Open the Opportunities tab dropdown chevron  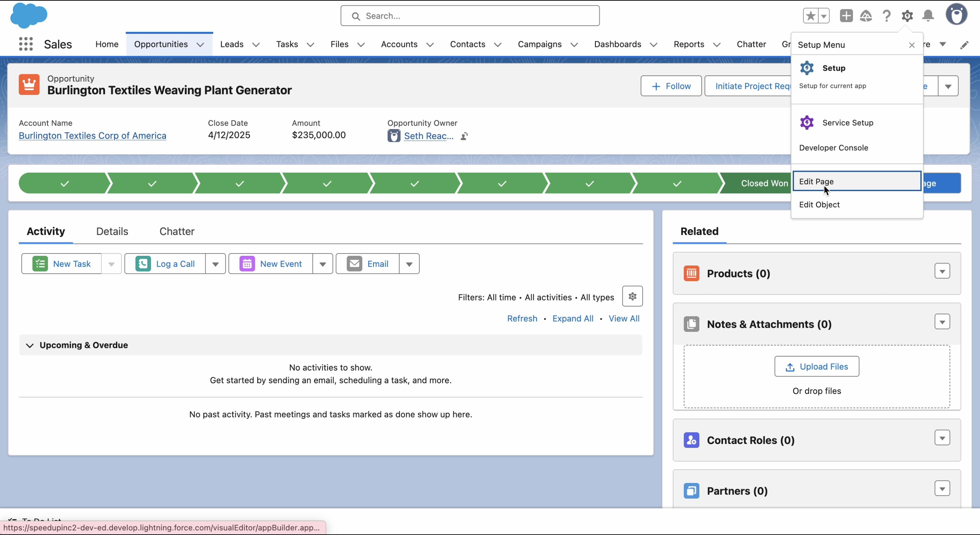point(200,45)
